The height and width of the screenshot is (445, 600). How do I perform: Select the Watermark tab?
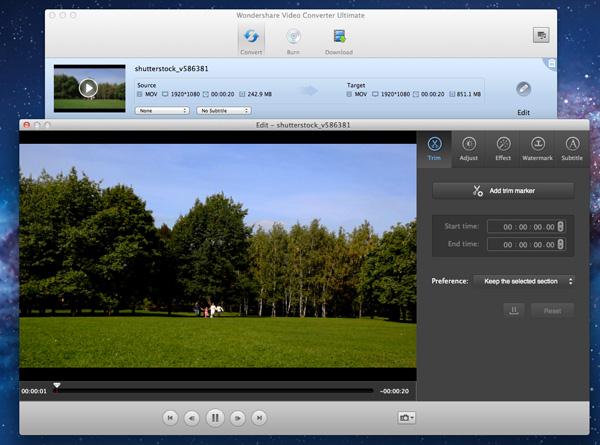(x=537, y=149)
